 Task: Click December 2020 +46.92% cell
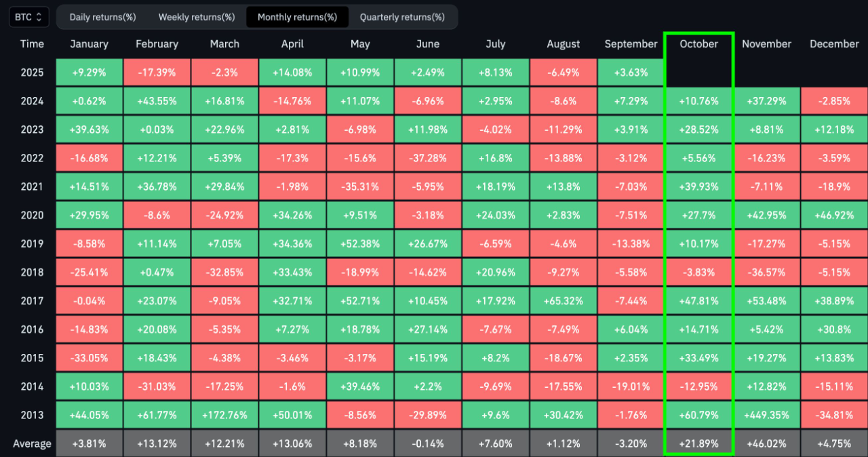coord(834,215)
